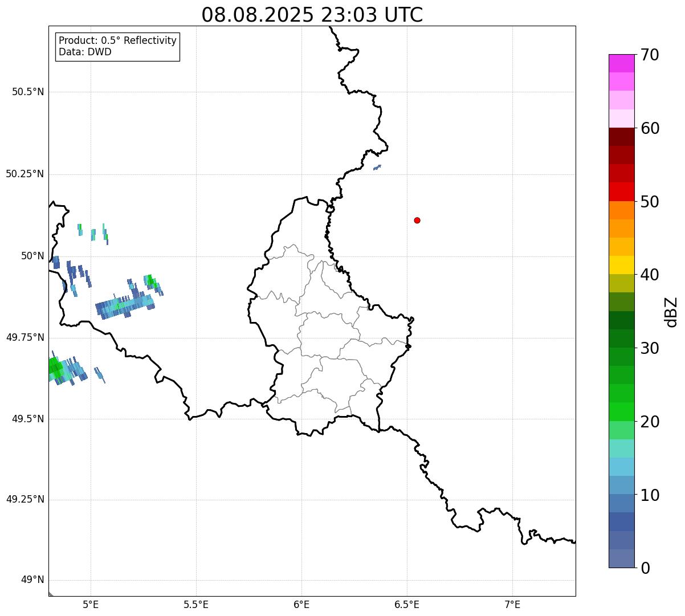
Task: Click the longitude label 7°E
Action: point(512,604)
